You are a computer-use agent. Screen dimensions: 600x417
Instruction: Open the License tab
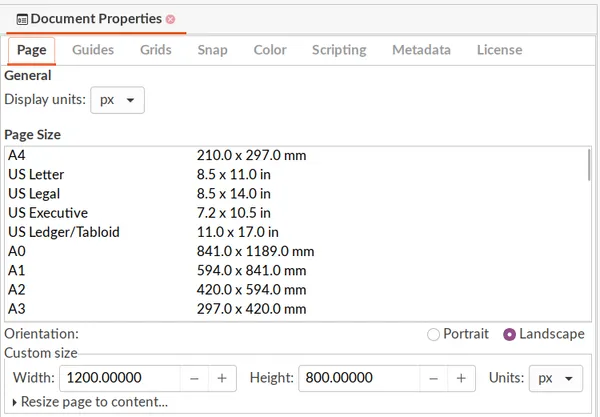[x=499, y=50]
